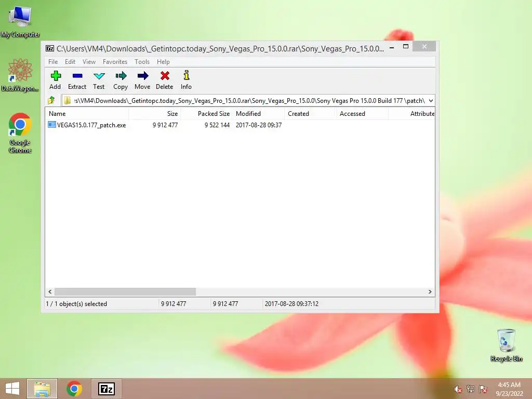Click packed size value 9 522 144
Screen dimensions: 532x399
[217, 125]
